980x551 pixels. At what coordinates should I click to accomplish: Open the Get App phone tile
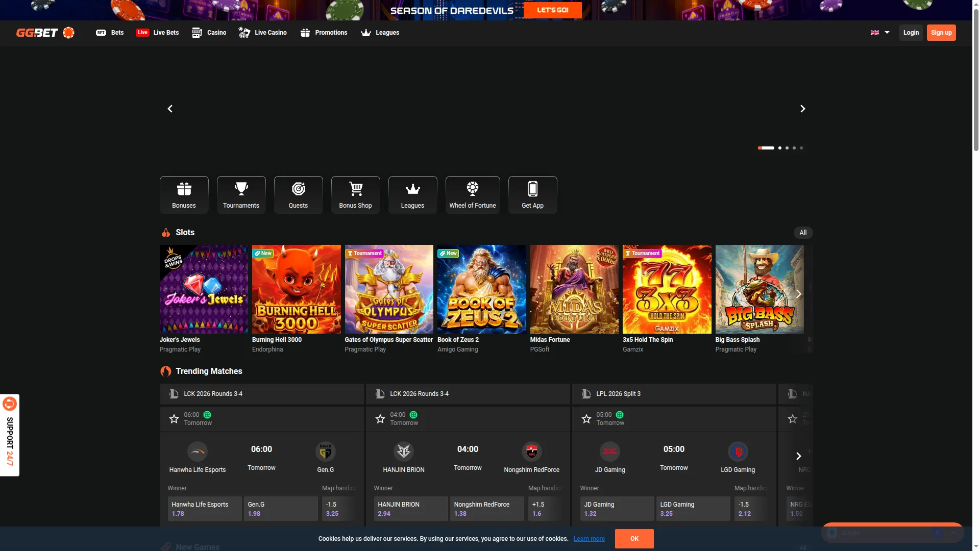point(532,195)
